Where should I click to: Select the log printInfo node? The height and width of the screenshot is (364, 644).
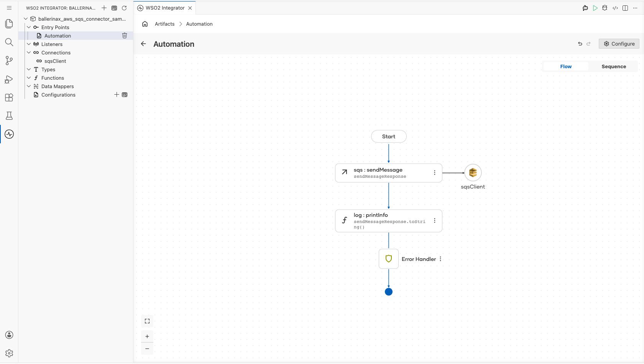click(x=389, y=221)
